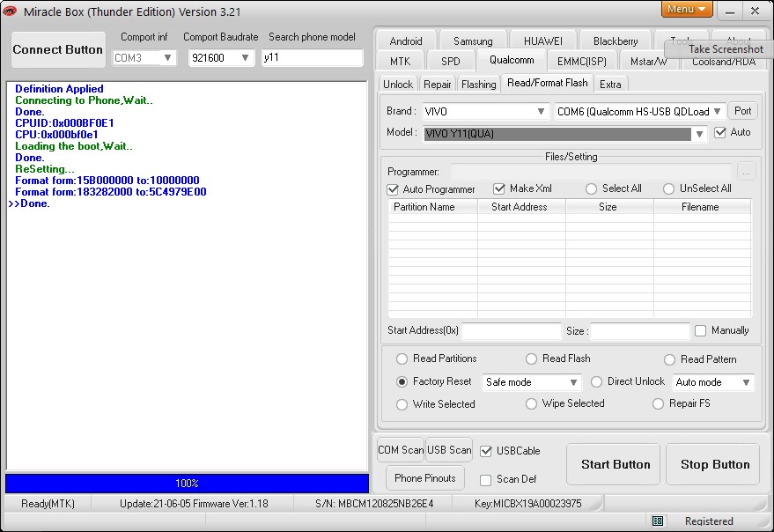
Task: Open the Extra sub-tab
Action: point(610,84)
